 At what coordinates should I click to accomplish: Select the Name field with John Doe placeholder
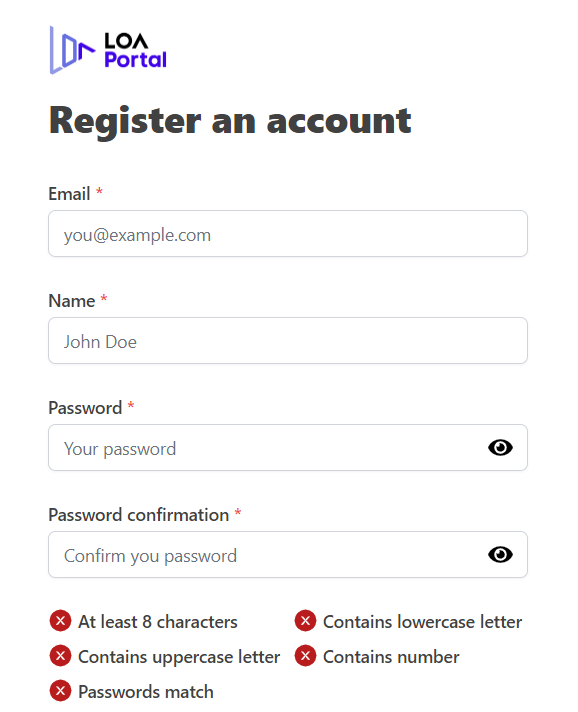(288, 341)
